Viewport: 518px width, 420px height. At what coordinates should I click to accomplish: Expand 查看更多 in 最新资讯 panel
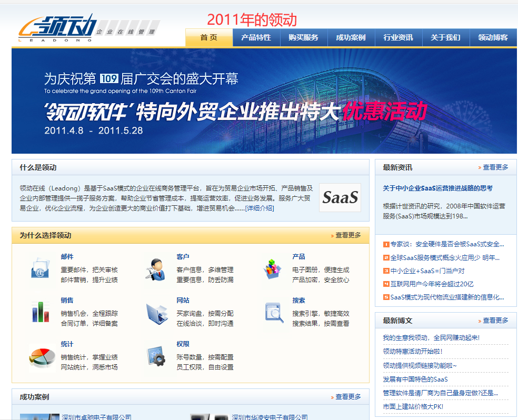[x=495, y=167]
